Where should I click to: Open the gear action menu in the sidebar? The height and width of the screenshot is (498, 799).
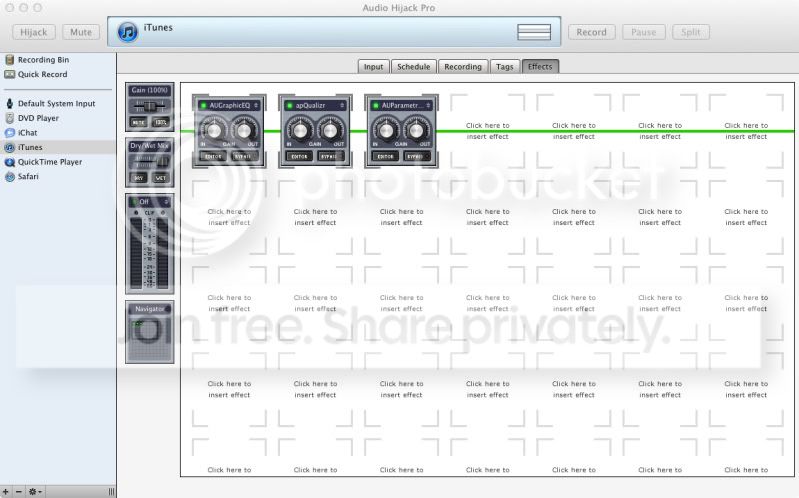point(35,491)
